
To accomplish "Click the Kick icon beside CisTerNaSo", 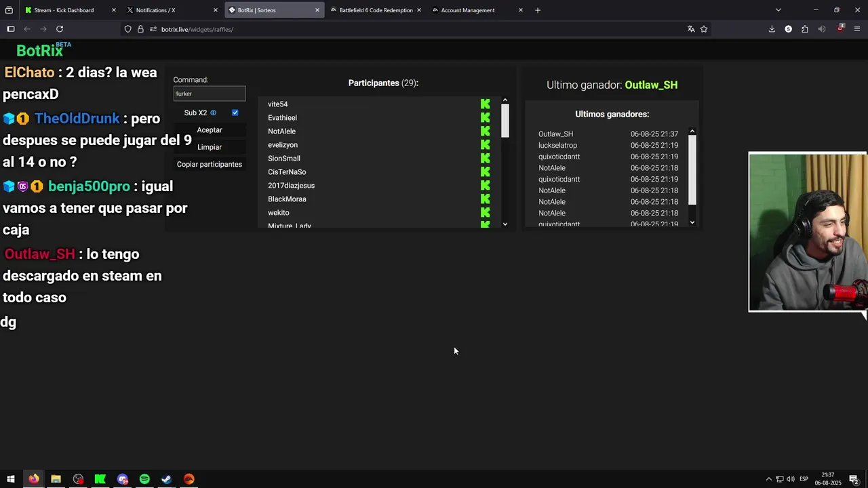I will click(x=485, y=171).
